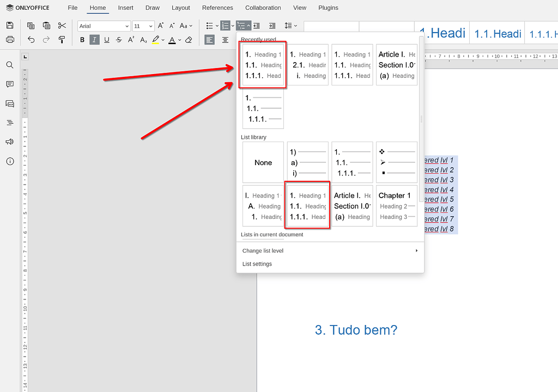This screenshot has height=392, width=558.
Task: Switch to the References ribbon tab
Action: [217, 8]
